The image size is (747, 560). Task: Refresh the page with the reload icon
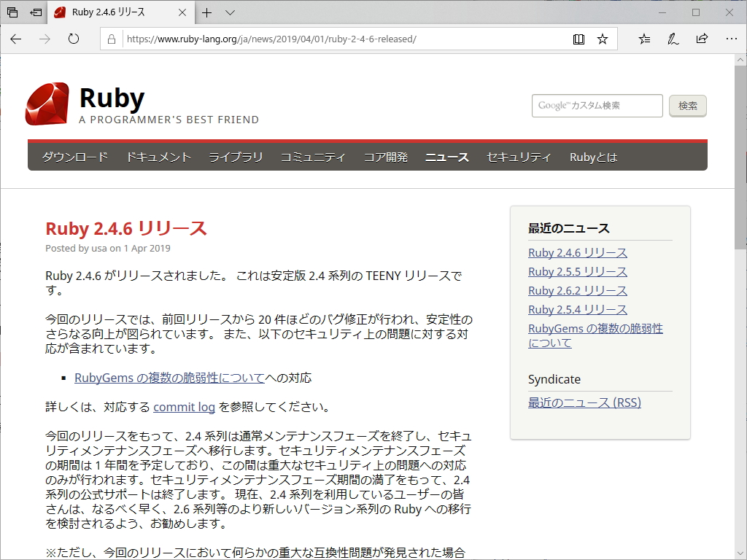[74, 39]
